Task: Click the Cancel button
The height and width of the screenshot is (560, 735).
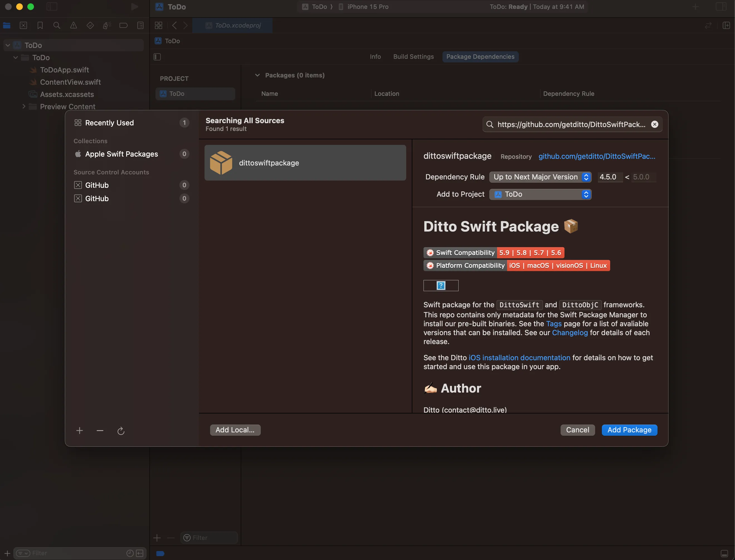Action: click(577, 430)
